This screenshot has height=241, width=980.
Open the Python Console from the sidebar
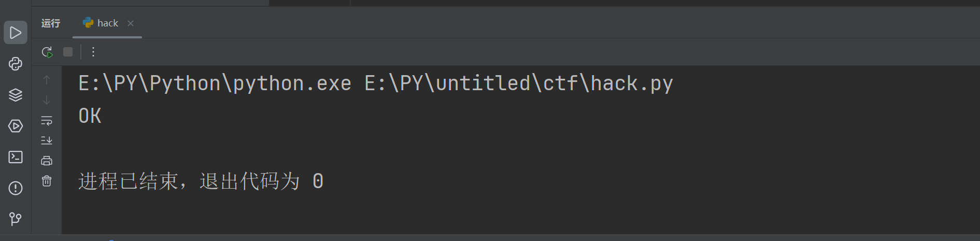click(x=16, y=64)
